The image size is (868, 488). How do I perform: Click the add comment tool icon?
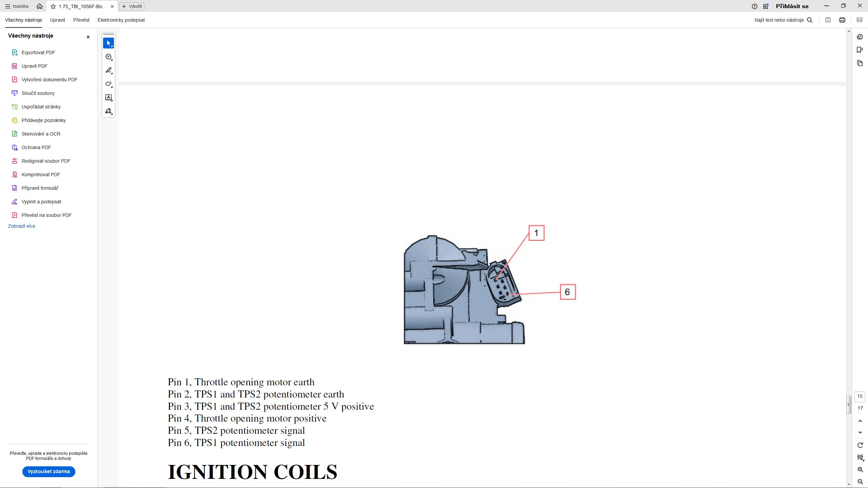click(108, 57)
